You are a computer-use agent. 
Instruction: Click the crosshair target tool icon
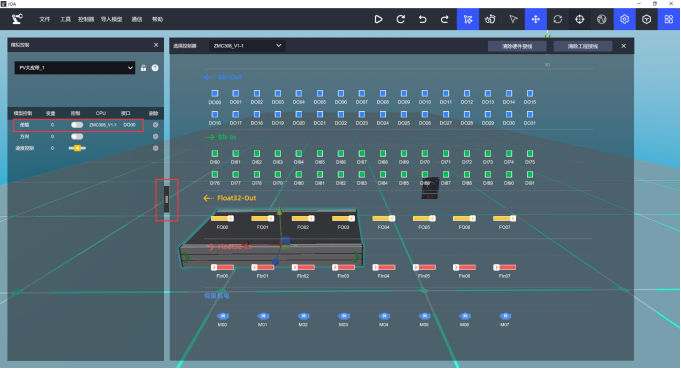coord(579,19)
